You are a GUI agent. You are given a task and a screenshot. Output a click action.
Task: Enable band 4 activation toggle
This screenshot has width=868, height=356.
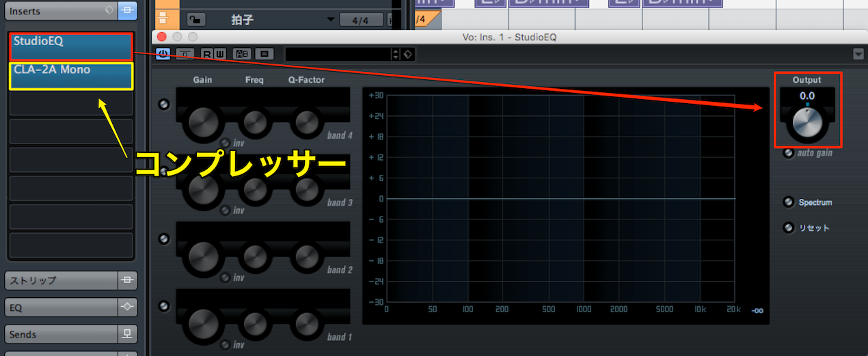click(x=163, y=104)
